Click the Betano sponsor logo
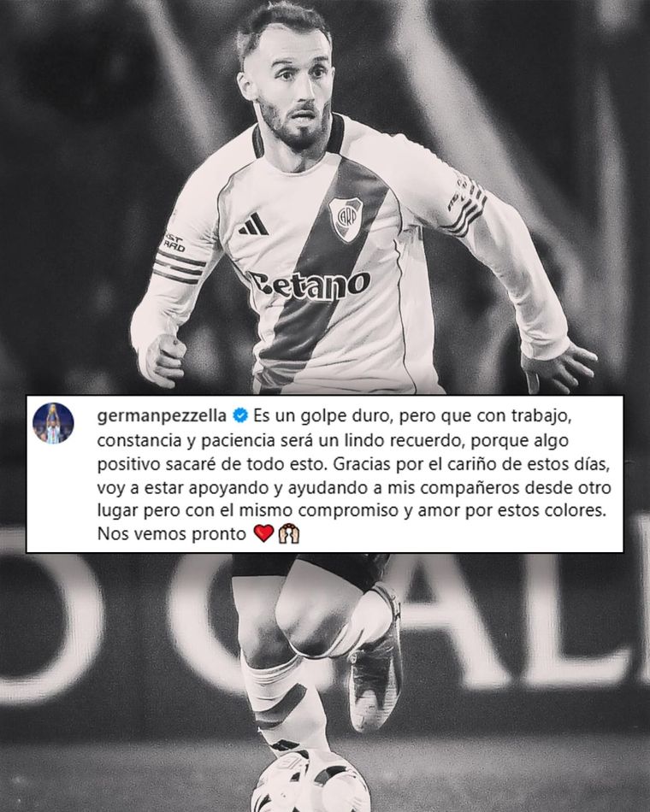Screen dimensions: 650x812 click(x=310, y=285)
